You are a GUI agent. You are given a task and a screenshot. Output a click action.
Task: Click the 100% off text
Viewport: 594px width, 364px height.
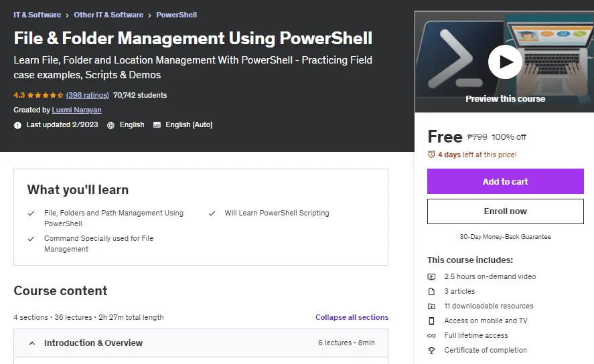point(509,137)
